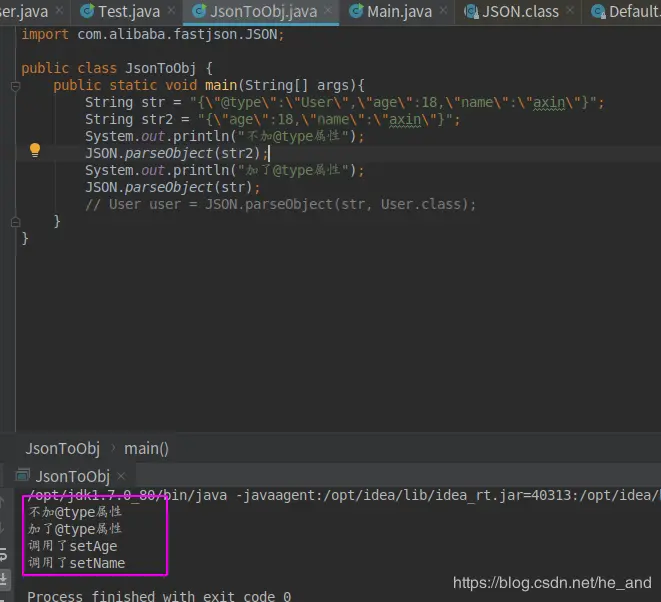Open the yellow light bulb quick-fix
The height and width of the screenshot is (602, 661).
point(35,150)
